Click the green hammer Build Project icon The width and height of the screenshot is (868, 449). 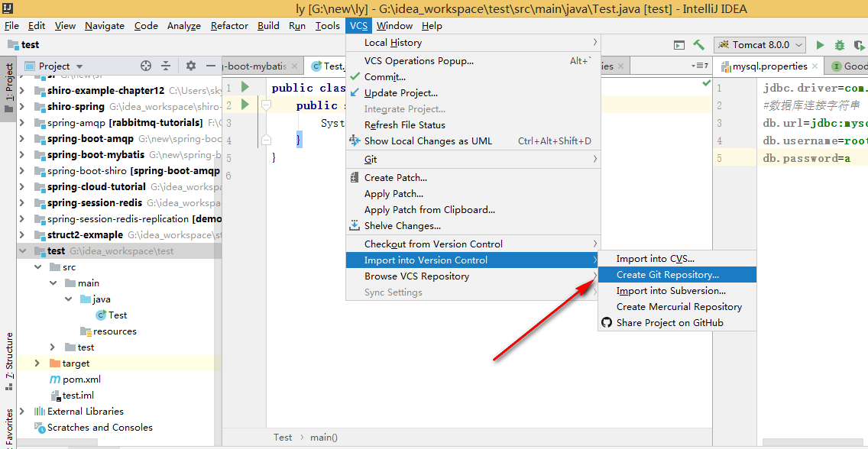(x=698, y=45)
